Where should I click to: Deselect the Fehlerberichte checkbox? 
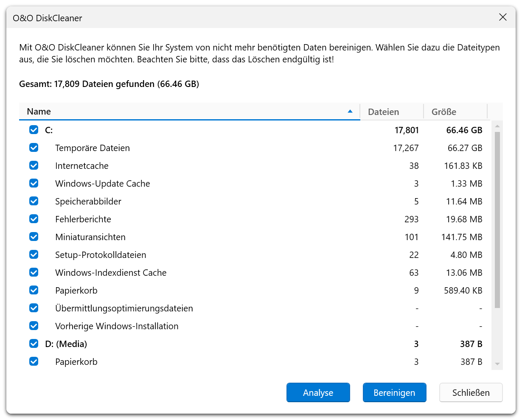(34, 219)
